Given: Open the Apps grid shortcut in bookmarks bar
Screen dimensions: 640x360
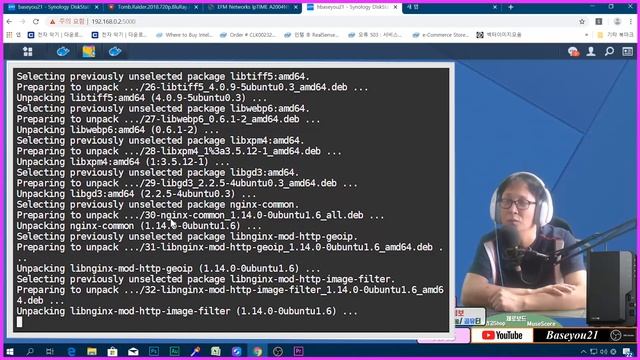Looking at the screenshot, I should click(x=9, y=35).
